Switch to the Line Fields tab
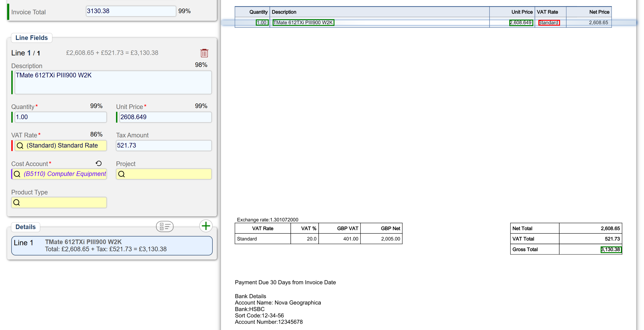The image size is (644, 330). point(32,38)
